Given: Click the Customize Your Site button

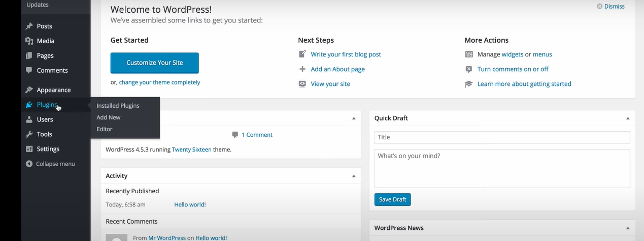Looking at the screenshot, I should [x=155, y=63].
